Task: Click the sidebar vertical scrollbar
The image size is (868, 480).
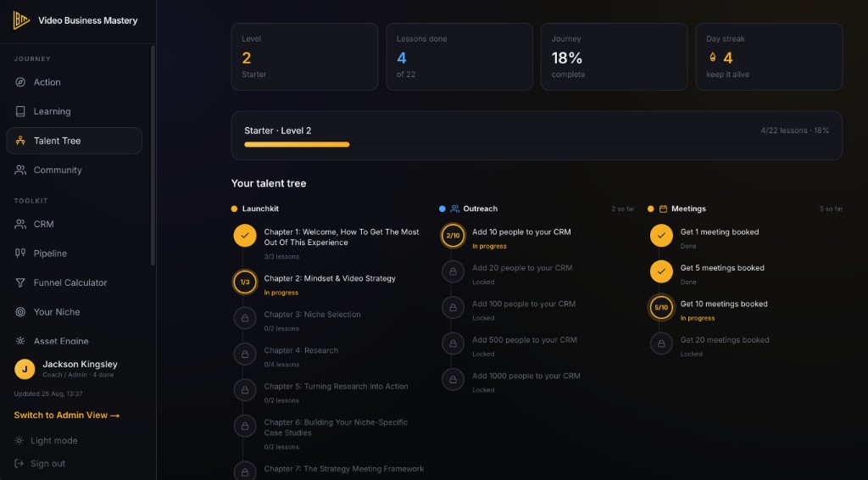Action: tap(153, 155)
